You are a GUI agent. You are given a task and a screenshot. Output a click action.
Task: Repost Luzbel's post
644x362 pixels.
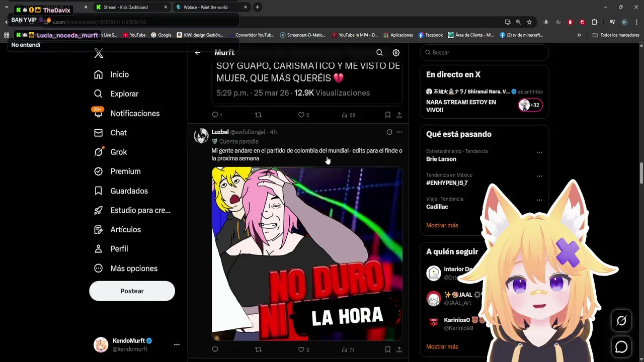(258, 349)
